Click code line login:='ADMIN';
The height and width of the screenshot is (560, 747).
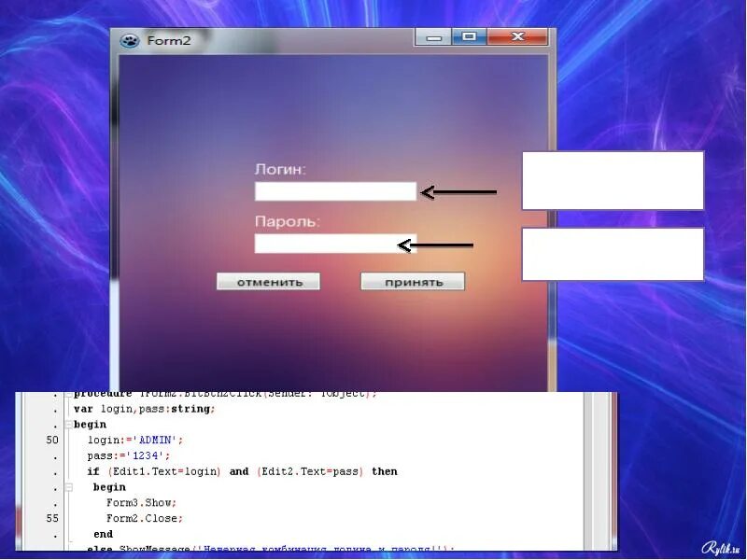tap(135, 440)
